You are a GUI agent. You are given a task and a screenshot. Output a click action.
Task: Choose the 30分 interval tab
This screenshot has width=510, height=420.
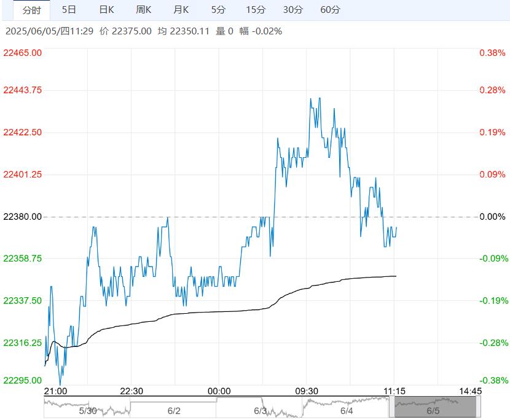coord(293,10)
